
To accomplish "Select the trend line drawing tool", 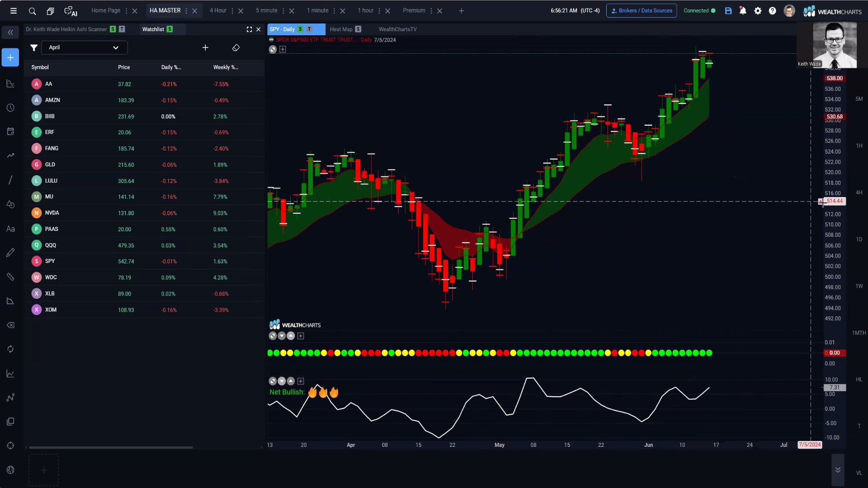I will (10, 180).
